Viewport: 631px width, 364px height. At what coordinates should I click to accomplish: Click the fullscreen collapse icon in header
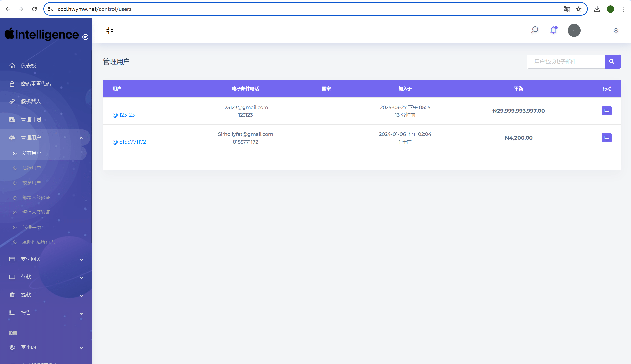[110, 31]
